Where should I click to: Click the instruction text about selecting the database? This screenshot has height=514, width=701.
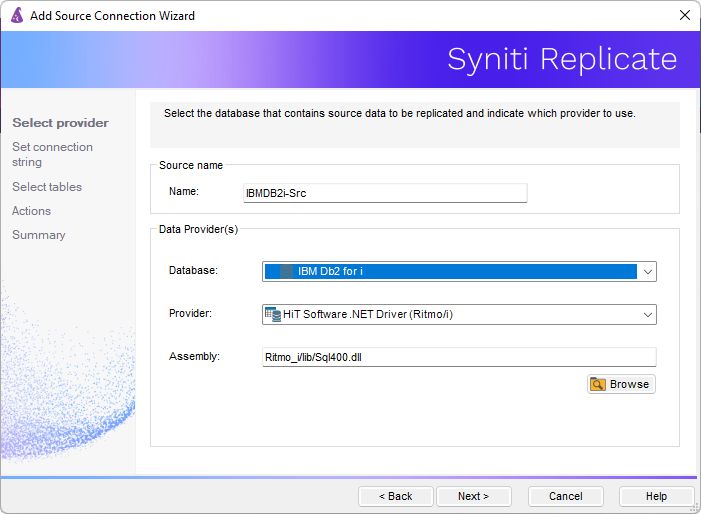point(400,114)
